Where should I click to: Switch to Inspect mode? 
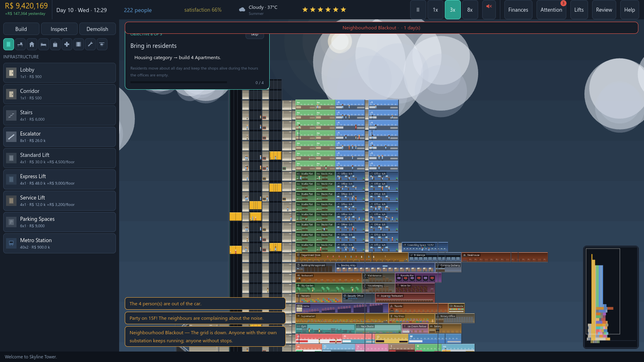59,29
